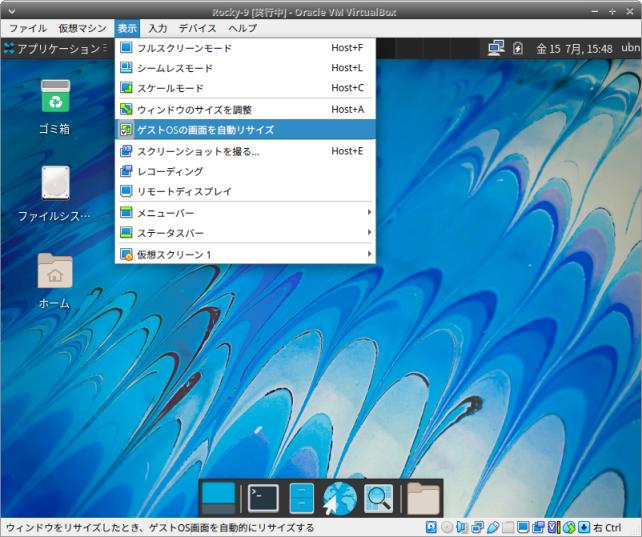Expand the メニューバー submenu

[x=245, y=213]
